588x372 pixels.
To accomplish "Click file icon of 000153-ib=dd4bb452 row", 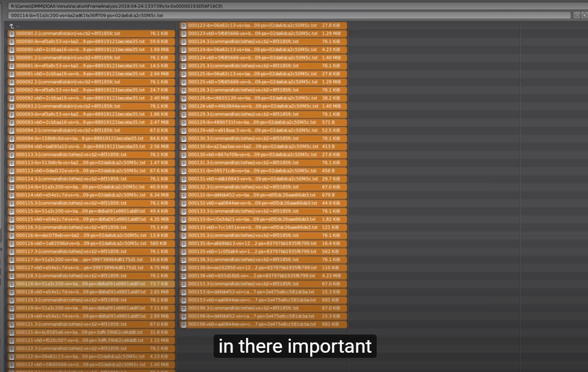I will pyautogui.click(x=184, y=292).
